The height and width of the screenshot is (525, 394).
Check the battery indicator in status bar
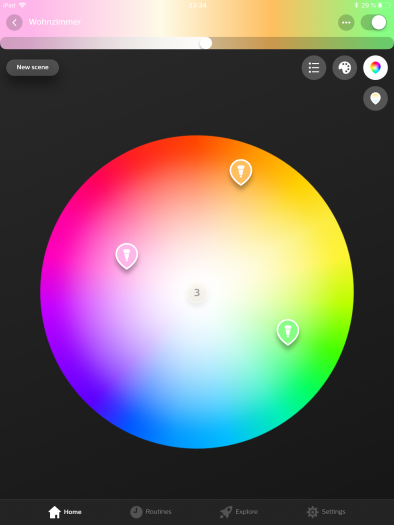385,5
